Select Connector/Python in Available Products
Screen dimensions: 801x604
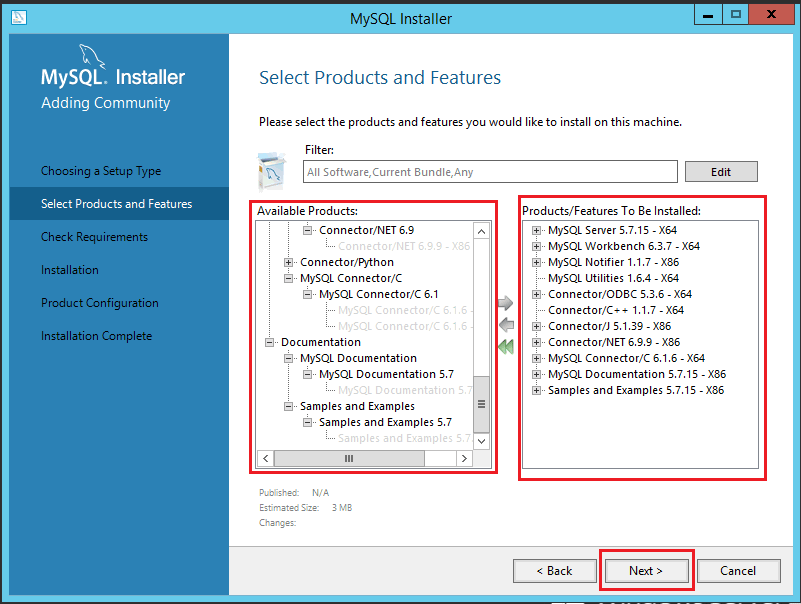[x=347, y=262]
